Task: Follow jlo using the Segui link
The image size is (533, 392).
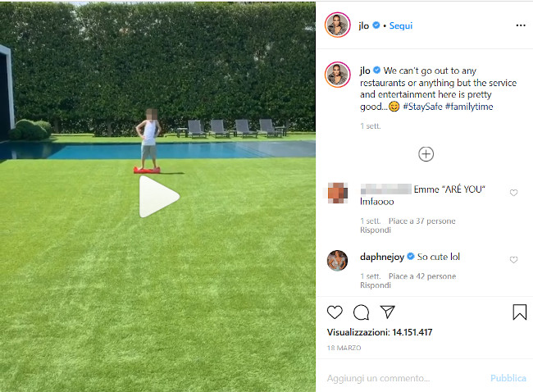Action: [x=400, y=25]
